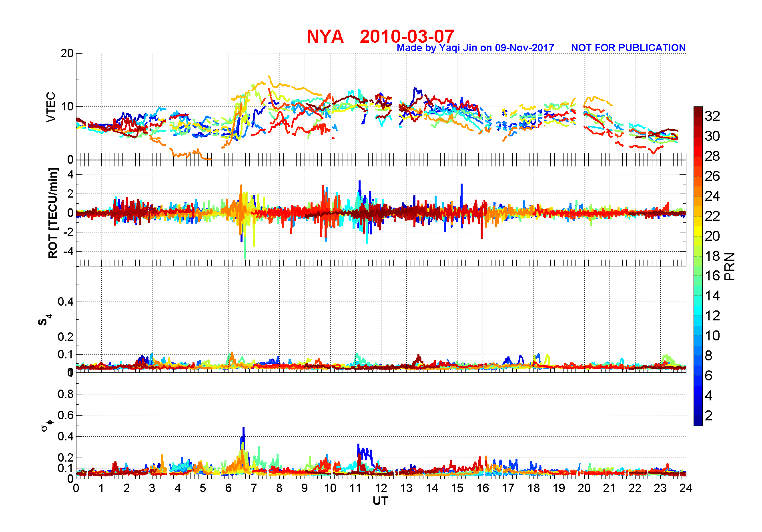Click the colorbar tick label 2
Screen dimensions: 762x532
pyautogui.click(x=709, y=416)
